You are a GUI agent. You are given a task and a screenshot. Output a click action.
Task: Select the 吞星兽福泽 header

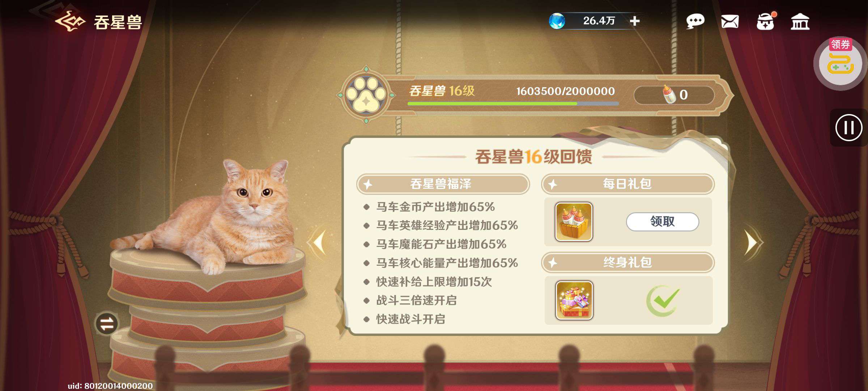click(x=443, y=184)
